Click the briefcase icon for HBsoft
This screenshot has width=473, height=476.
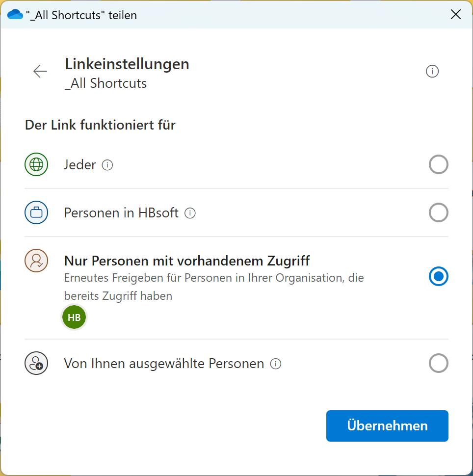click(x=36, y=213)
